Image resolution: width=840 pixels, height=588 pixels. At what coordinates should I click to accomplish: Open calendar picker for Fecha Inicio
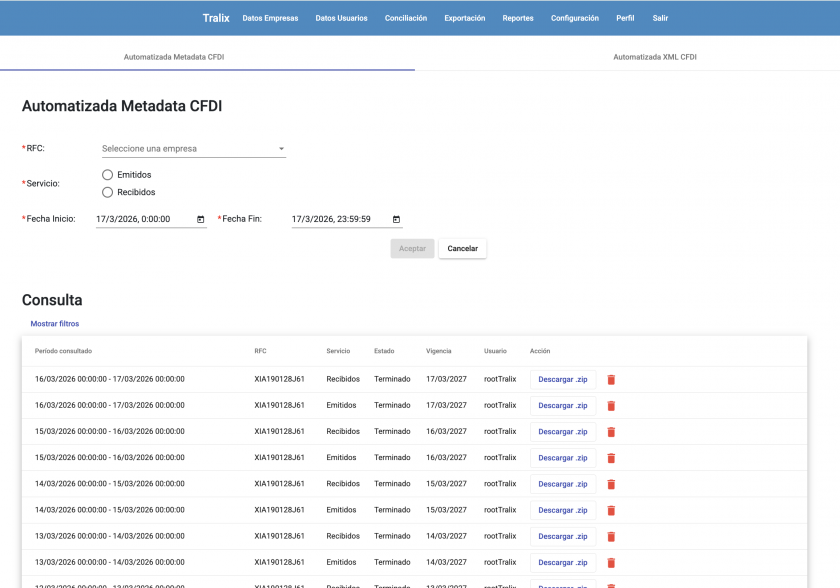coord(200,219)
